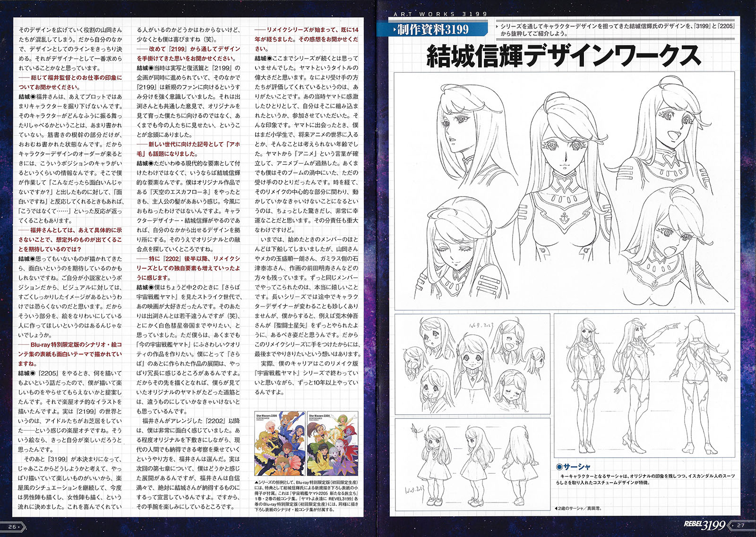Image resolution: width=756 pixels, height=537 pixels.
Task: Click the triangle arrow before 制作資料3199
Action: click(x=394, y=30)
